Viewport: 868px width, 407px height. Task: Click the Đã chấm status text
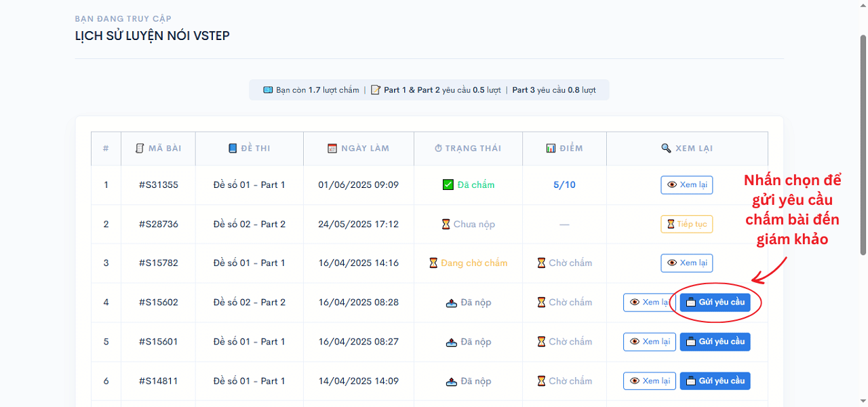(x=476, y=185)
